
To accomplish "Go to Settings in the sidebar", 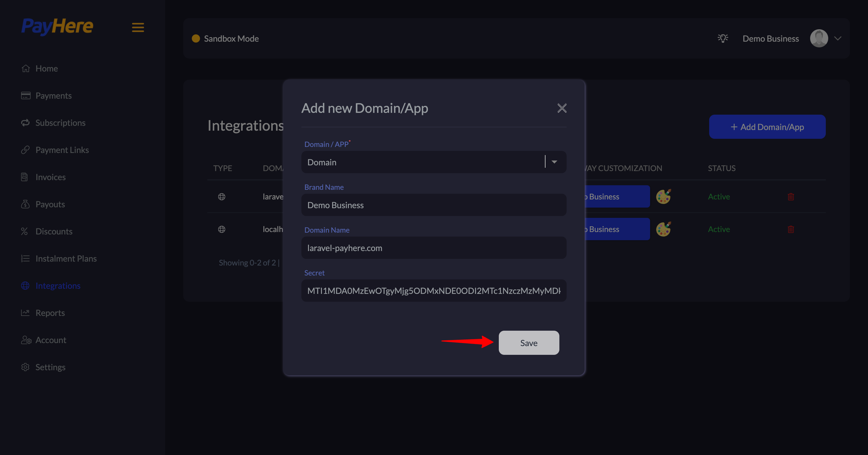I will click(x=51, y=367).
